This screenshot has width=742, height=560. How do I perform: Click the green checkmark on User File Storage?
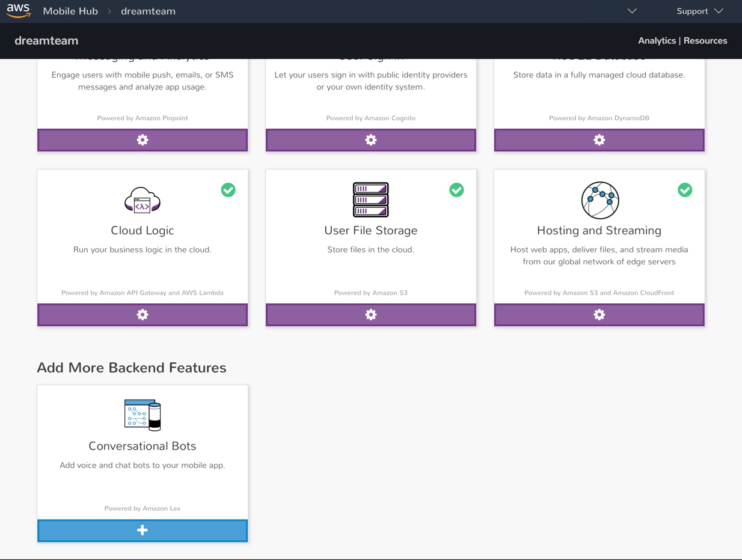coord(456,190)
